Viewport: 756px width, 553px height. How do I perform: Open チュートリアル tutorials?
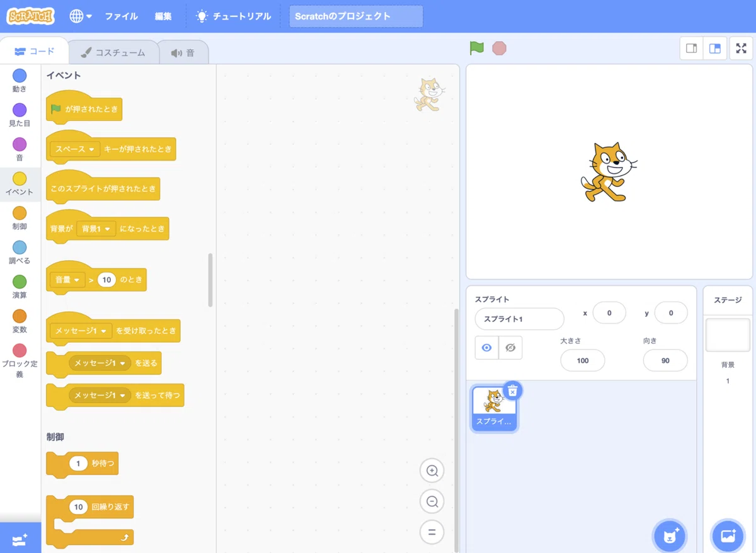click(x=234, y=16)
